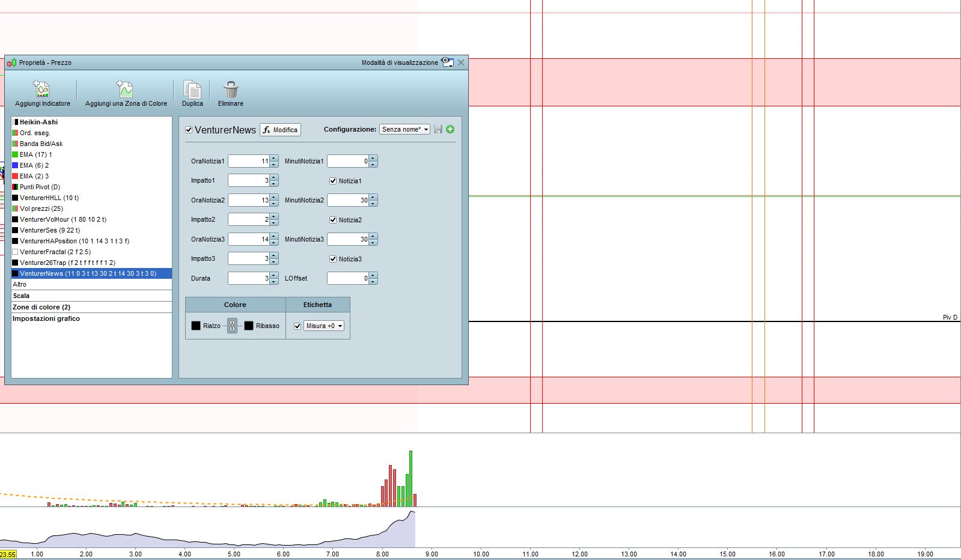Open the Etichetta 'Misura +0' dropdown
The width and height of the screenshot is (961, 560).
324,326
